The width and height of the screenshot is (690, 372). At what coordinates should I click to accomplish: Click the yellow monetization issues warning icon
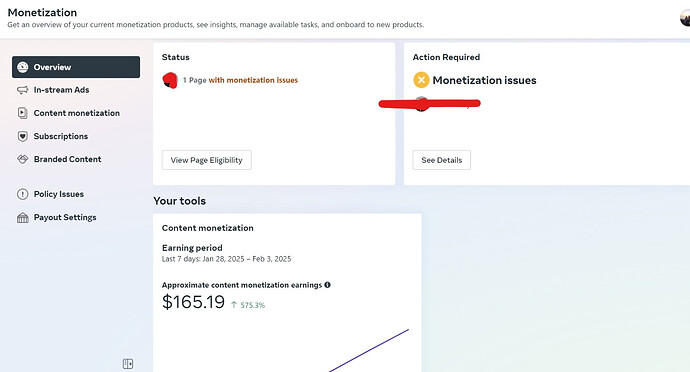(421, 80)
